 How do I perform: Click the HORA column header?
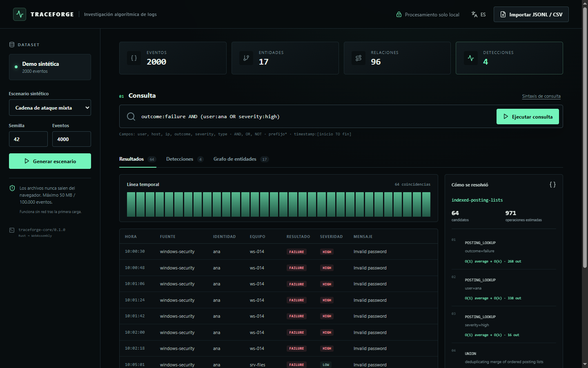(x=131, y=237)
